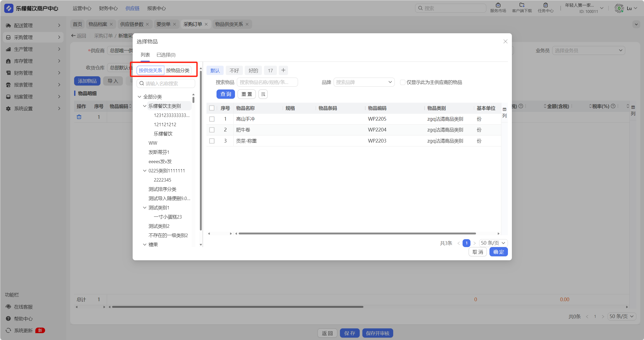Image resolution: width=644 pixels, height=340 pixels.
Task: Check the box for 高山手冲 row
Action: (x=212, y=119)
